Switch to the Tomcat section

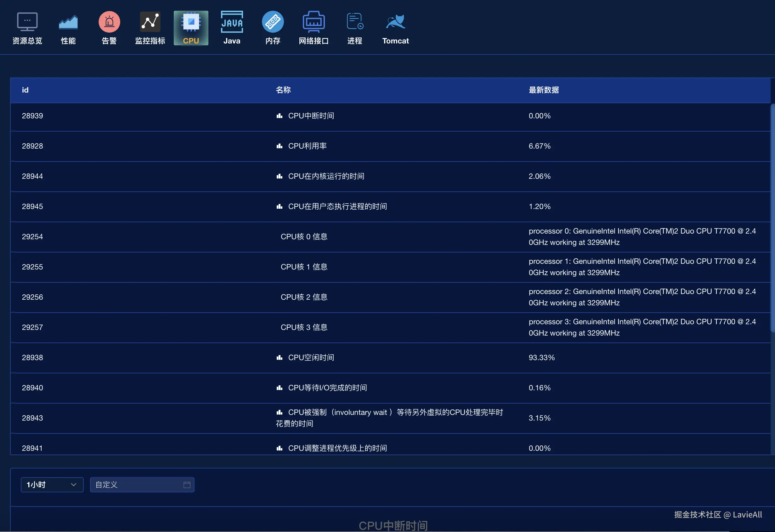click(395, 28)
